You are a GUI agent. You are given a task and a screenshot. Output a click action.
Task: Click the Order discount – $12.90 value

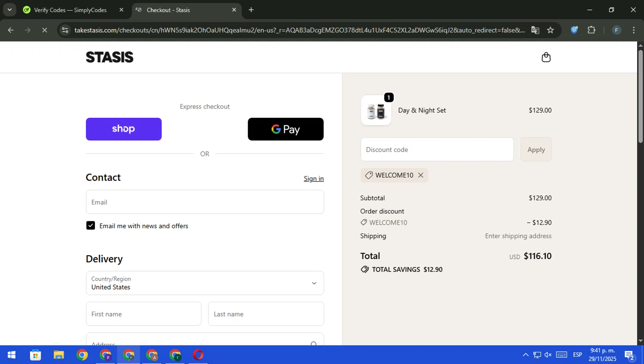click(x=539, y=223)
